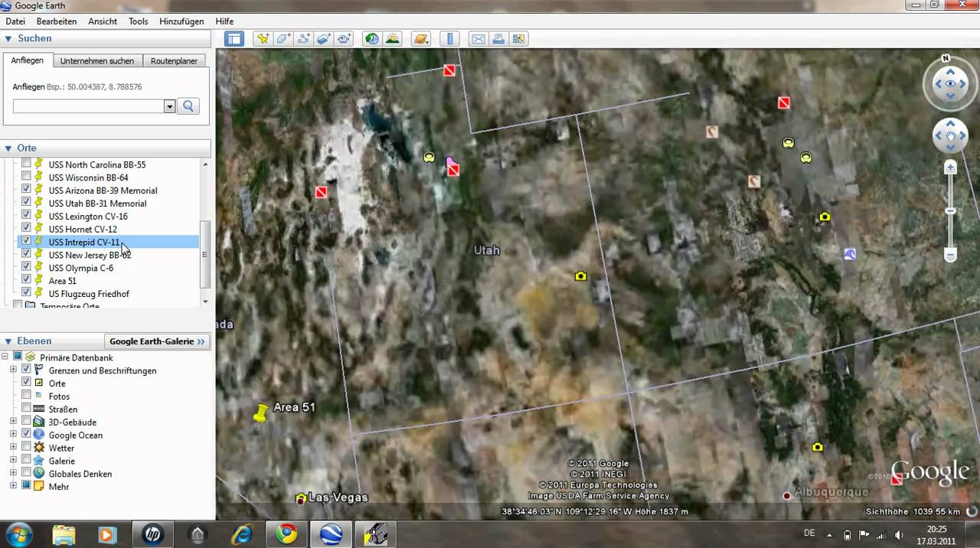Open the Bearbeiten menu
The height and width of the screenshot is (548, 980).
point(57,21)
